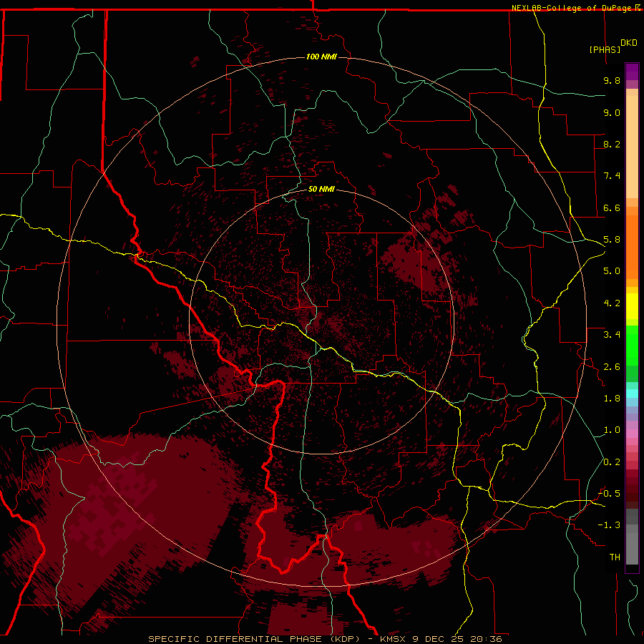Click the DKD label above the color scale
This screenshot has width=644, height=644.
629,43
